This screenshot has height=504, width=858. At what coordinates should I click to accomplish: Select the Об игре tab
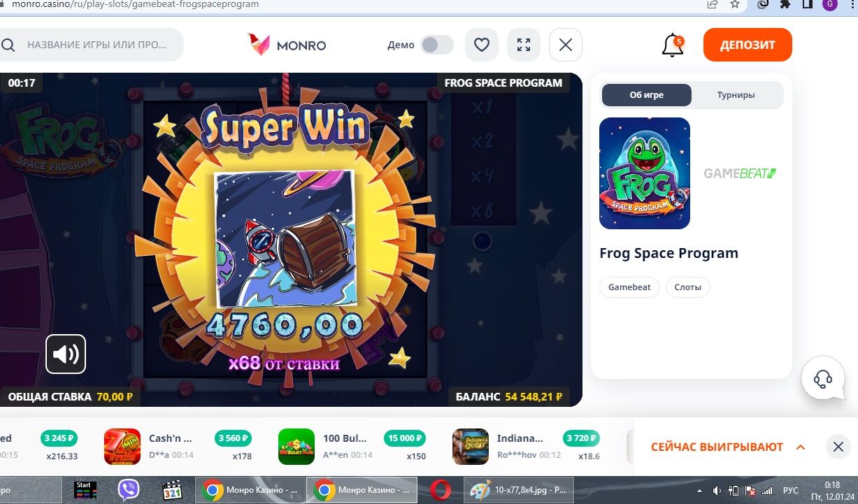[646, 95]
